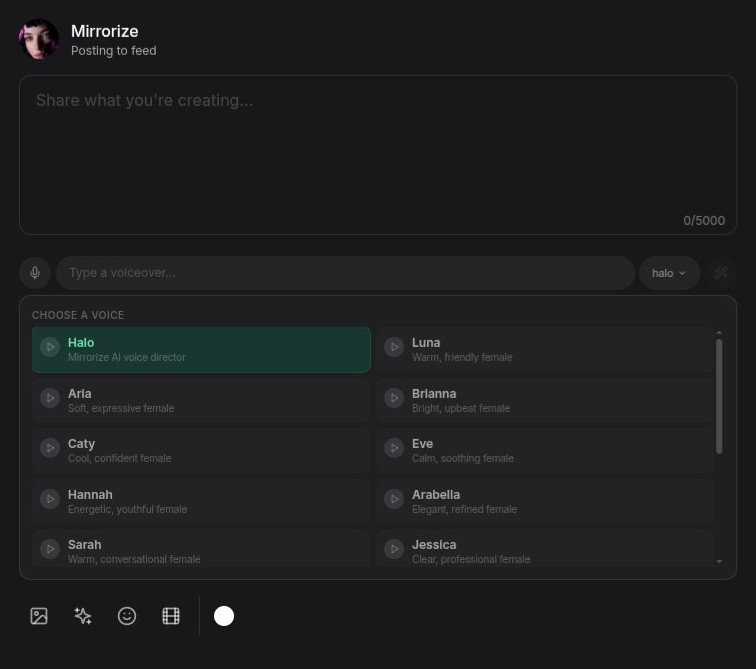Click the voice list scrollbar thumb
Screen dimensions: 756x669
tap(719, 396)
